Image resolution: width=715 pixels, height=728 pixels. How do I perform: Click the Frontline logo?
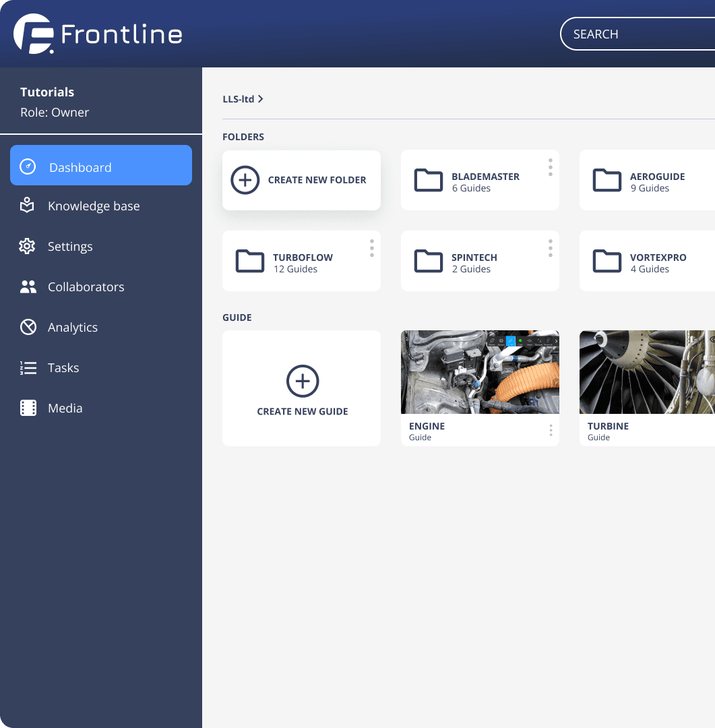(98, 34)
